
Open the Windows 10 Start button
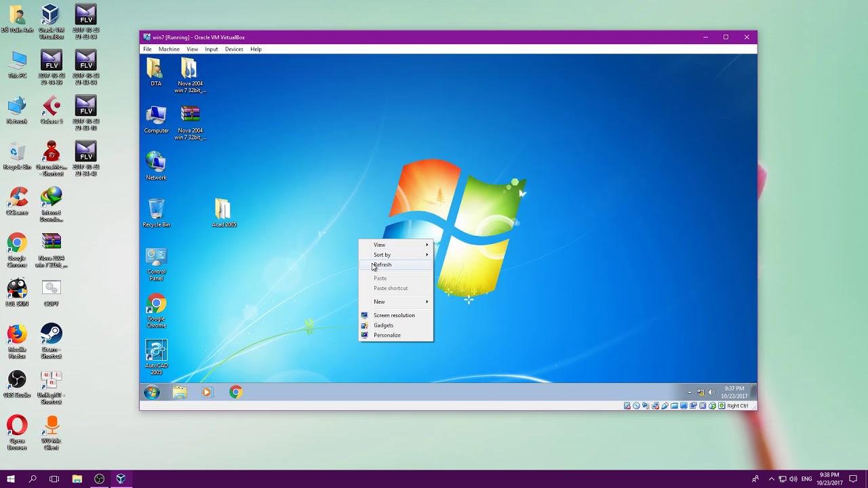pos(11,479)
